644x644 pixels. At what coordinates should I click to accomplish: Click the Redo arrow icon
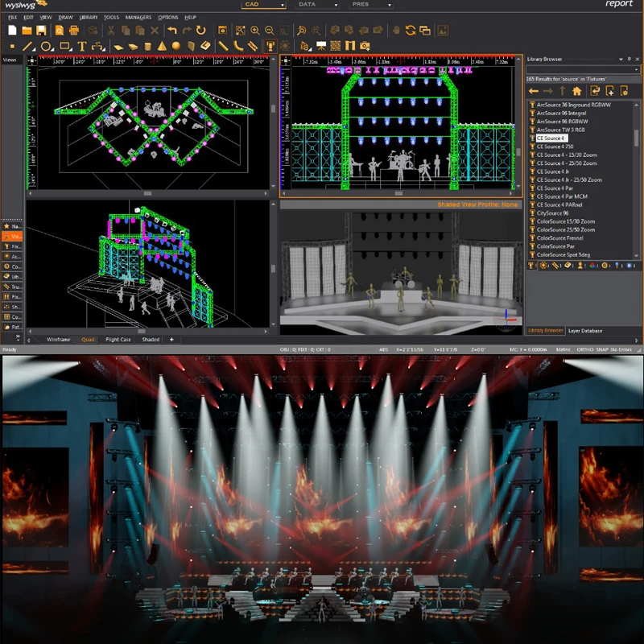(x=187, y=31)
